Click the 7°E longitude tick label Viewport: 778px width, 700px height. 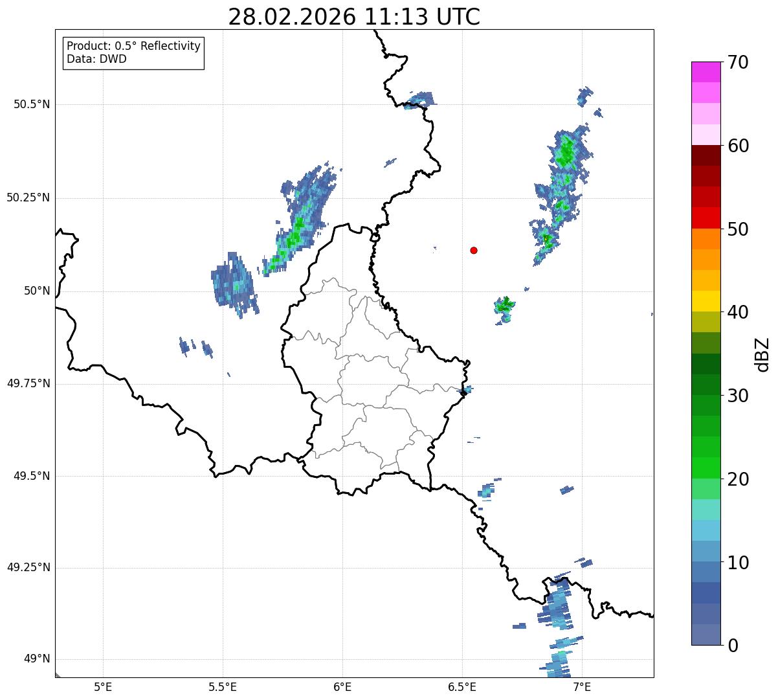pos(583,686)
